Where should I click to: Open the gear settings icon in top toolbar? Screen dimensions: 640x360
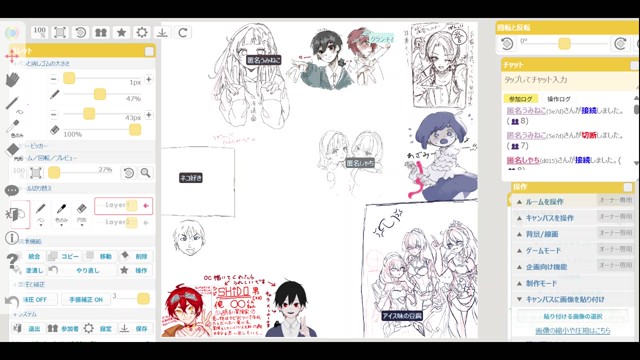pos(142,32)
